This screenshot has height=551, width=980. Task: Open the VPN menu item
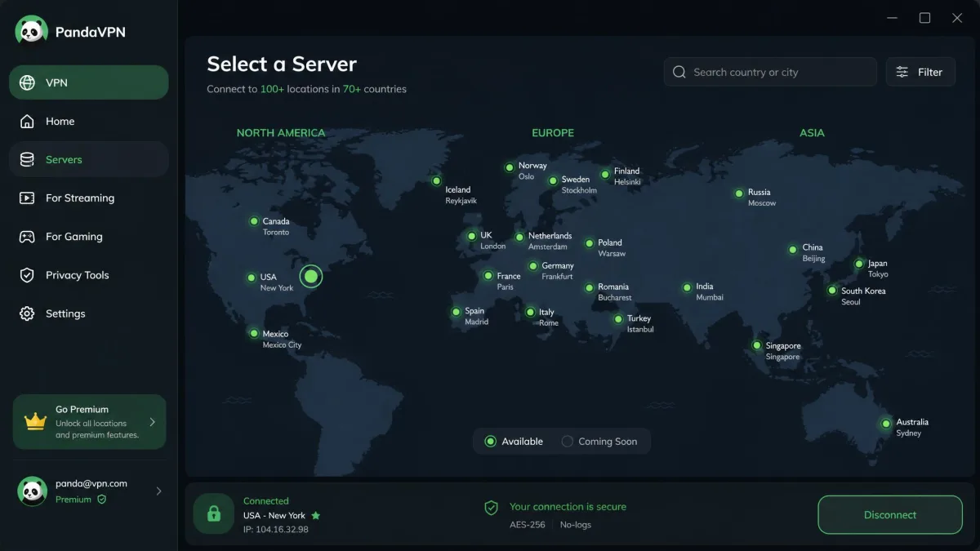89,82
